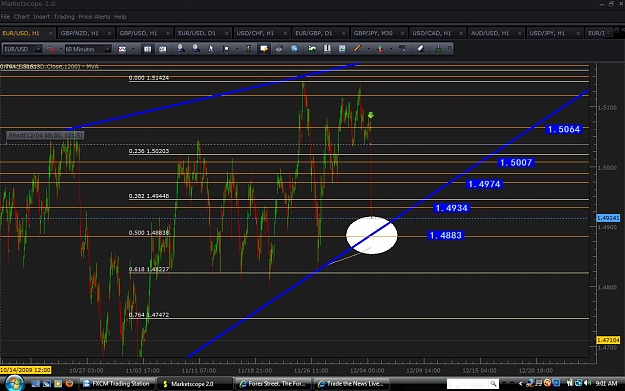
Task: Expand the chart type dropdown arrow
Action: point(133,49)
